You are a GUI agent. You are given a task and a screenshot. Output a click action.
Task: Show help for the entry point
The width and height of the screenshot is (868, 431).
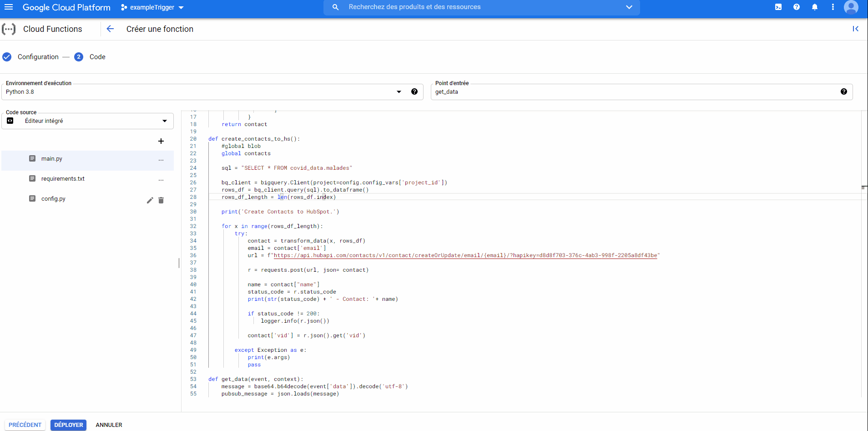tap(844, 91)
